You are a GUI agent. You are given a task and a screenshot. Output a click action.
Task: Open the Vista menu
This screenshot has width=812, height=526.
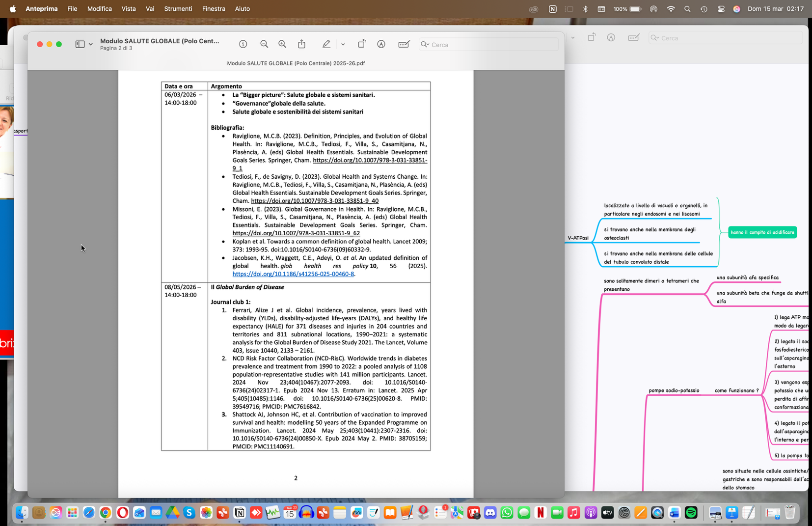[x=129, y=9]
